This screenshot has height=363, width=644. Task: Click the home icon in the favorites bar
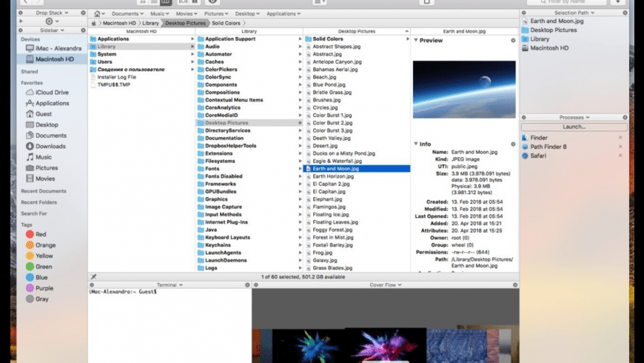point(98,13)
